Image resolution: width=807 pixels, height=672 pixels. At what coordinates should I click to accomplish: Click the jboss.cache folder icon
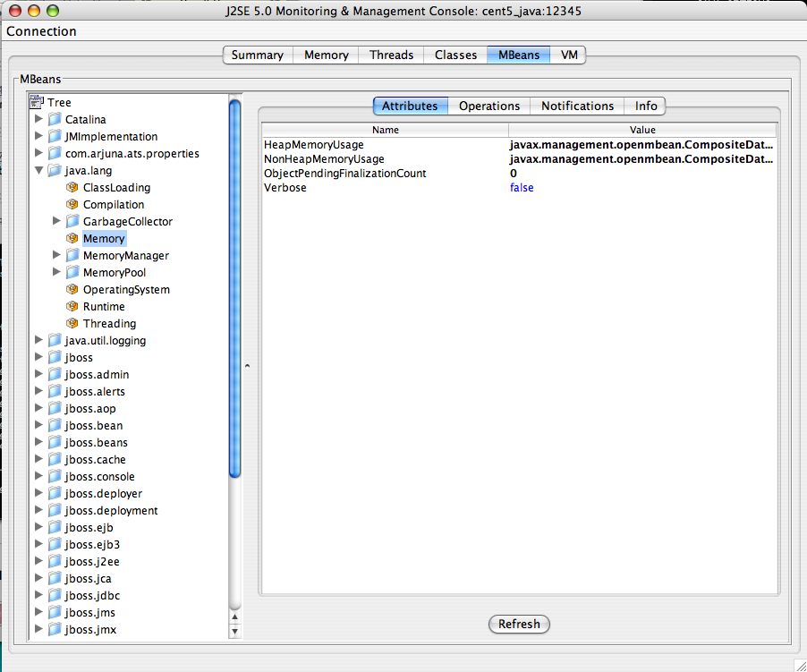coord(55,459)
